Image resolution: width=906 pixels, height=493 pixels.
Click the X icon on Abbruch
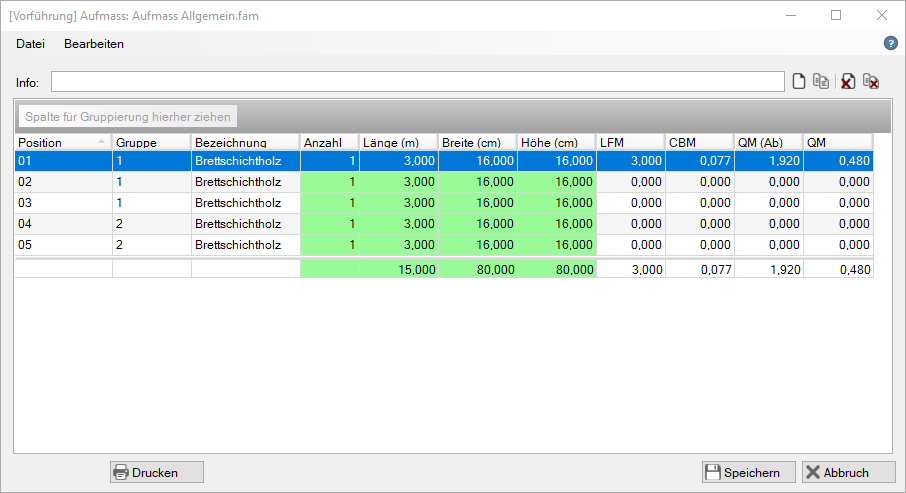pyautogui.click(x=813, y=472)
